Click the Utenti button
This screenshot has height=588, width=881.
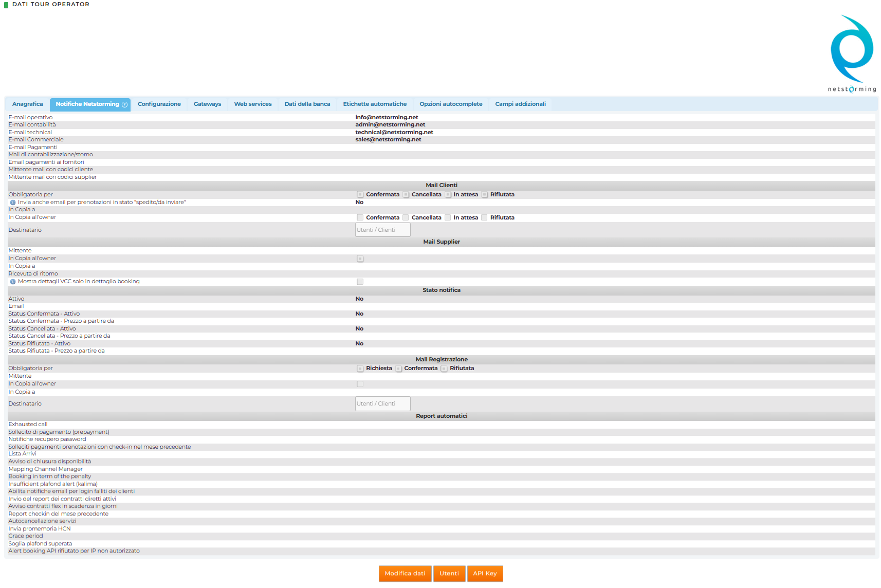(x=449, y=574)
